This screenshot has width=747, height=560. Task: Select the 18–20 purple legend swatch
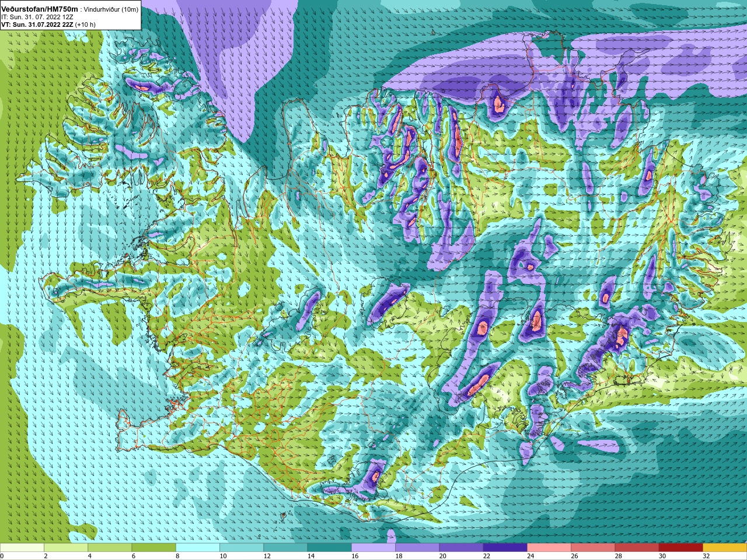[x=417, y=547]
